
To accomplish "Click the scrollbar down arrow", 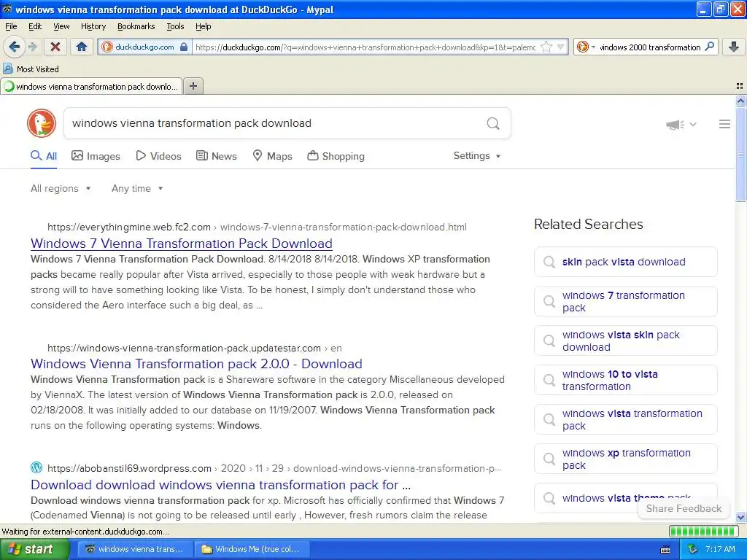I will point(740,517).
